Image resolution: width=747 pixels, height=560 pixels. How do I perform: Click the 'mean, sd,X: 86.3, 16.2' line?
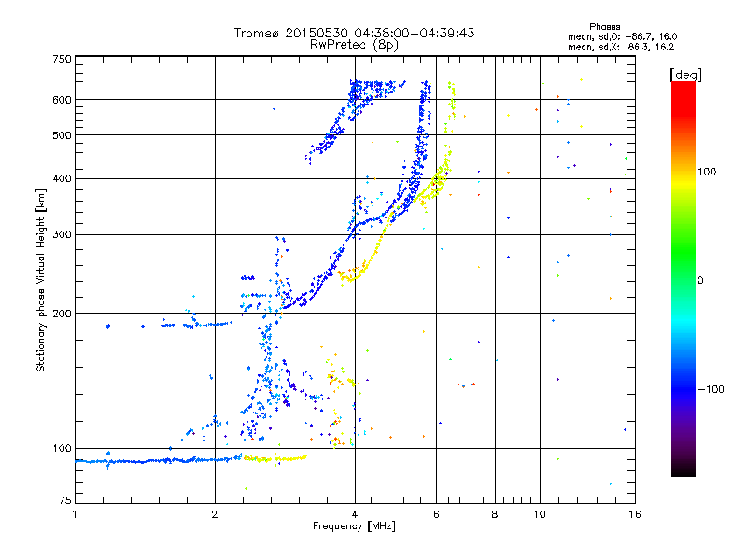click(621, 47)
